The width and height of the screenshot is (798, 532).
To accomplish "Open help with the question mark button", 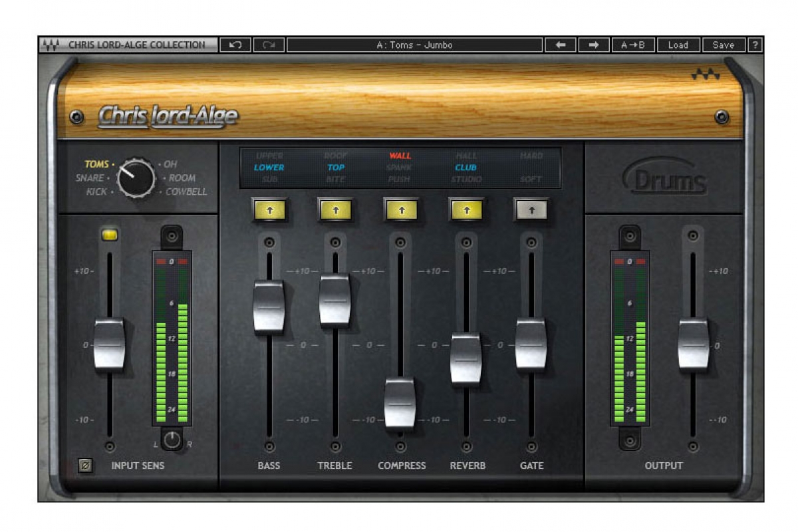I will tap(755, 45).
